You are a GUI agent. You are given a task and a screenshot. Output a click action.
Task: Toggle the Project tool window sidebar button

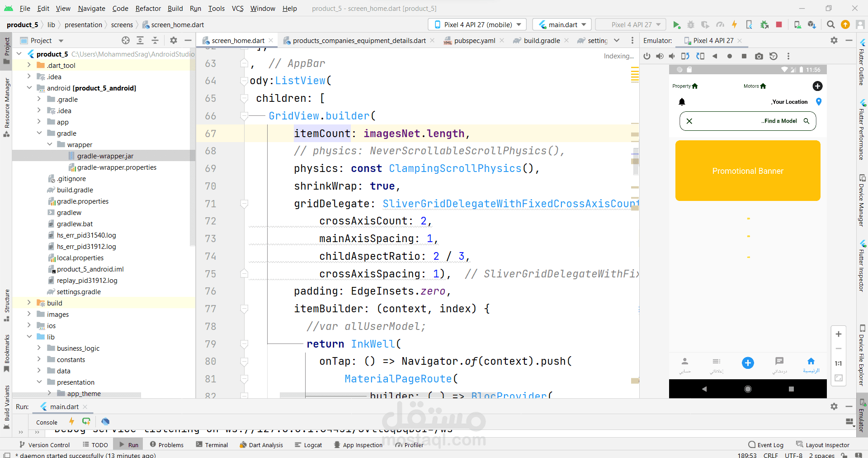click(6, 51)
